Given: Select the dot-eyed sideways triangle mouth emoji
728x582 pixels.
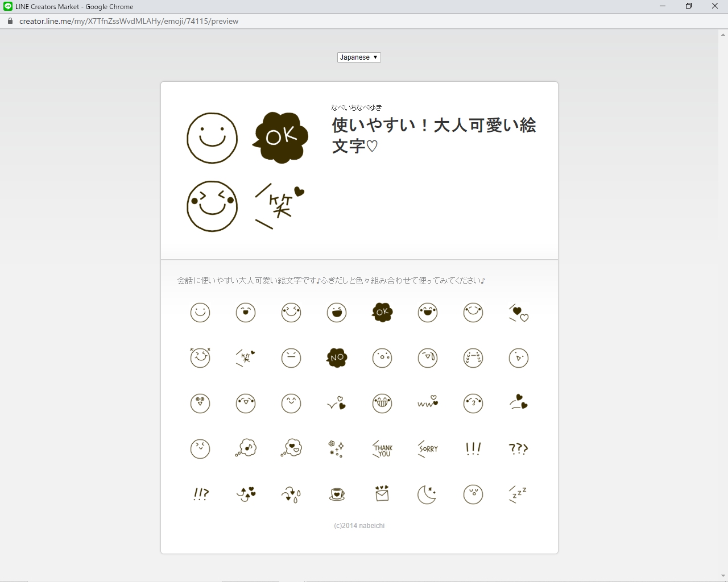Looking at the screenshot, I should 519,357.
